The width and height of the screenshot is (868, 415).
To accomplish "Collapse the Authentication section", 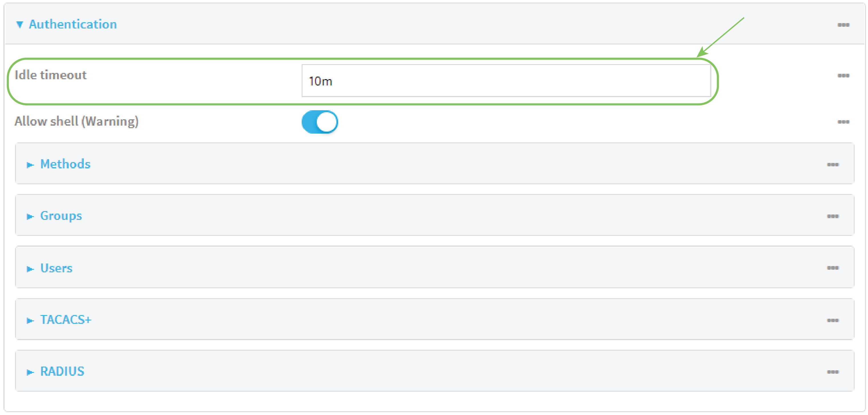I will point(20,24).
